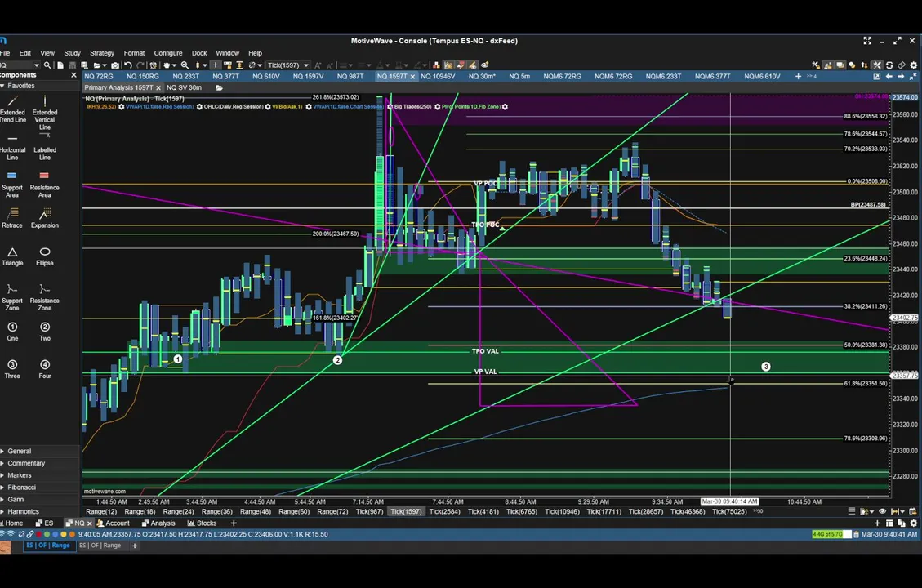Switch to the NQ 610V tab

[265, 77]
